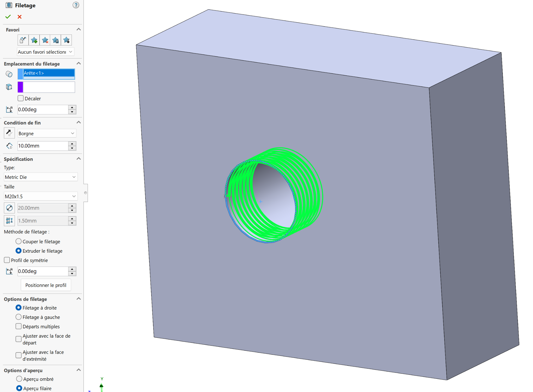Click the add favorite star icon
The height and width of the screenshot is (392, 533).
[34, 40]
